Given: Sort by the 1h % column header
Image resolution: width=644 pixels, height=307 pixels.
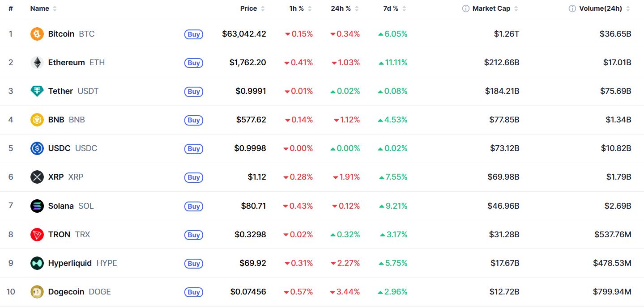Looking at the screenshot, I should (301, 8).
